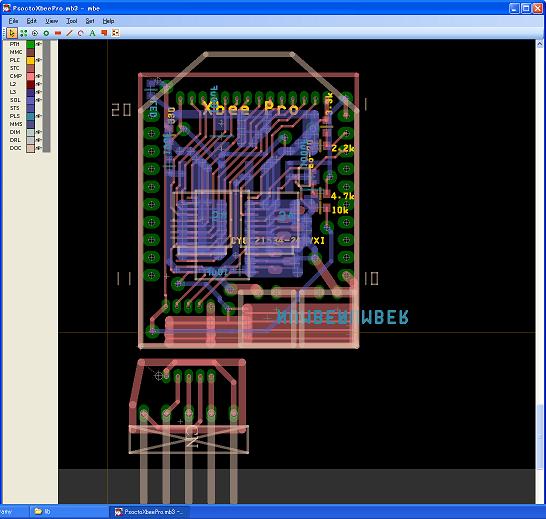The image size is (546, 519).
Task: Toggle the -F- marker on SOL layer
Action: (x=39, y=100)
